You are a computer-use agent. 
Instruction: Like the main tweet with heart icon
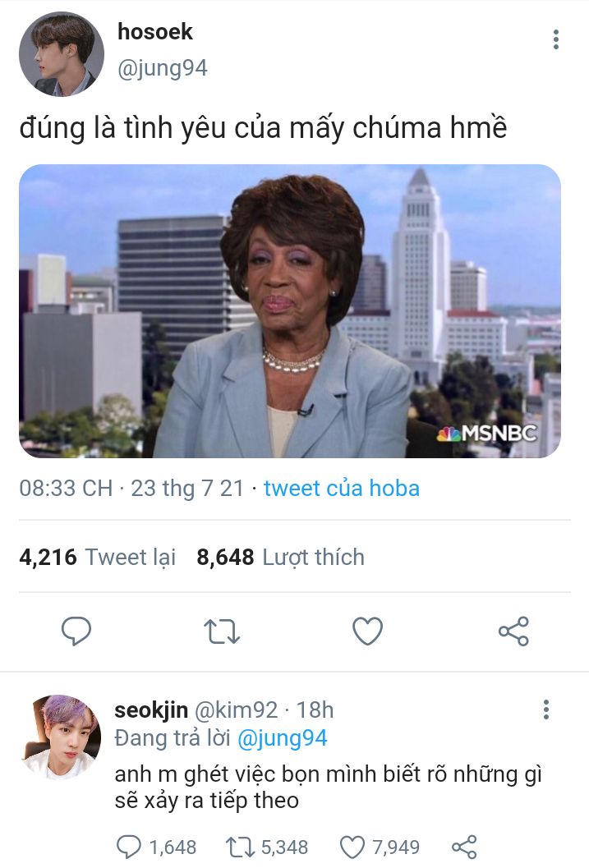click(367, 631)
